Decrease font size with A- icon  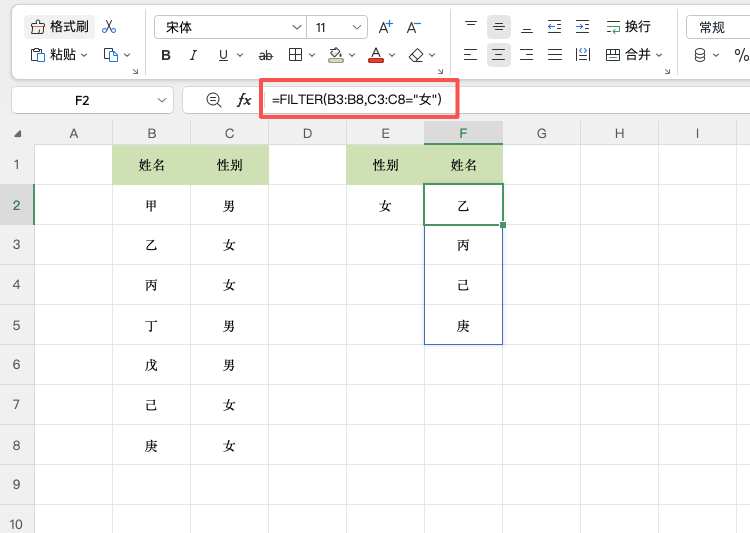(x=414, y=27)
